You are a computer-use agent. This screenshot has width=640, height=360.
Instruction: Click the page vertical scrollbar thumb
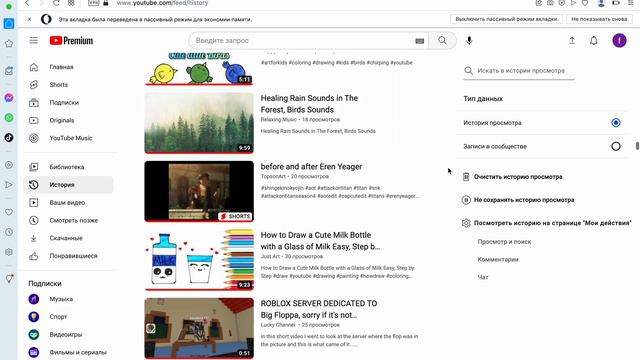click(637, 146)
